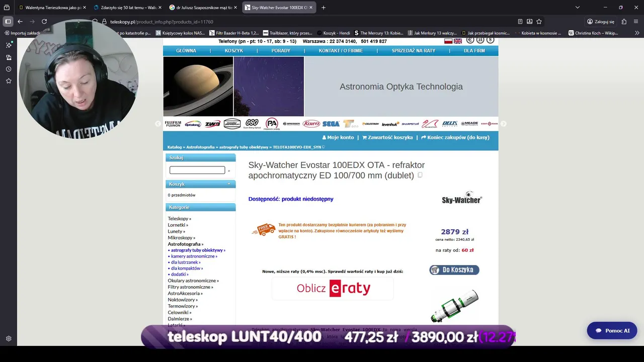Add product with Do Koszyka button

(454, 270)
